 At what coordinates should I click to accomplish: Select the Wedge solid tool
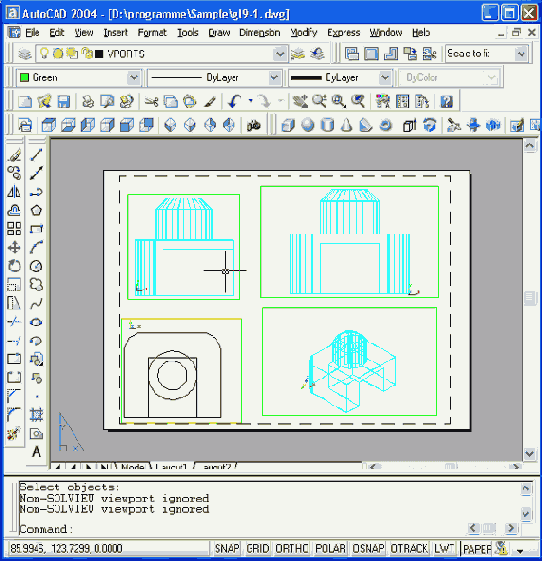click(x=366, y=125)
